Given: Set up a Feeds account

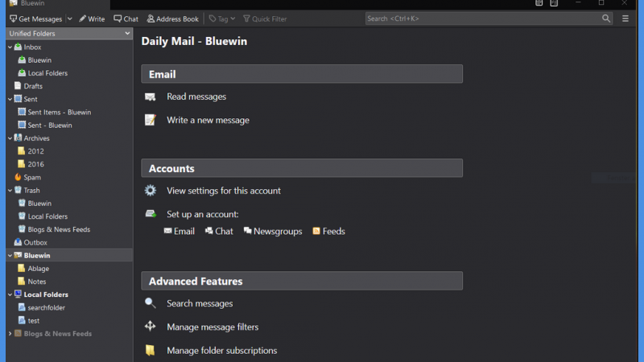Looking at the screenshot, I should coord(328,232).
